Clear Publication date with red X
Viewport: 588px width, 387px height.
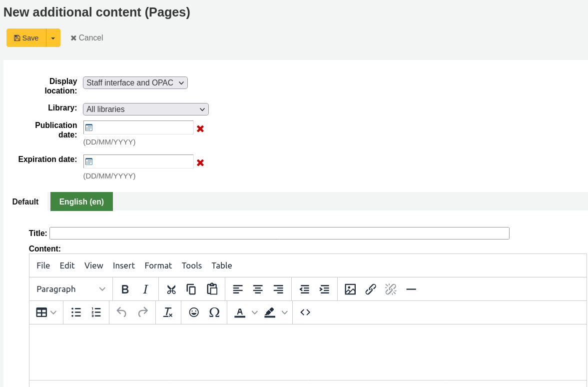(x=200, y=128)
